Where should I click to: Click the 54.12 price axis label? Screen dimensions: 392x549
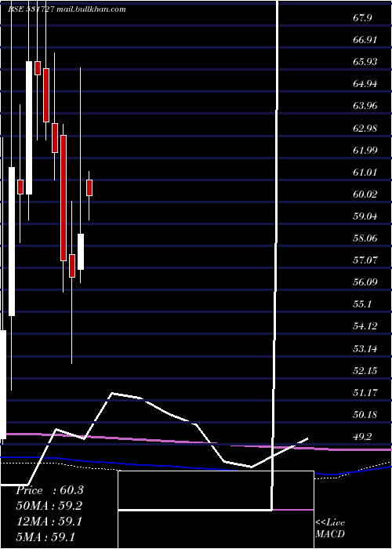pos(365,326)
